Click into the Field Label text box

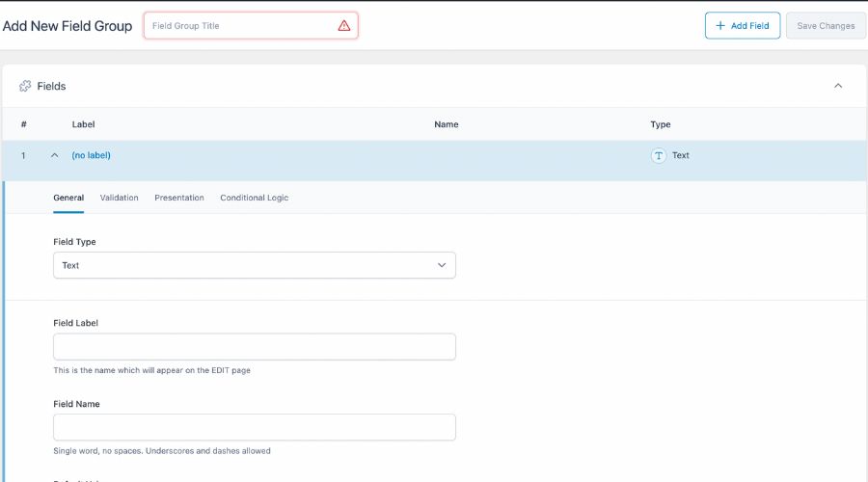tap(254, 347)
